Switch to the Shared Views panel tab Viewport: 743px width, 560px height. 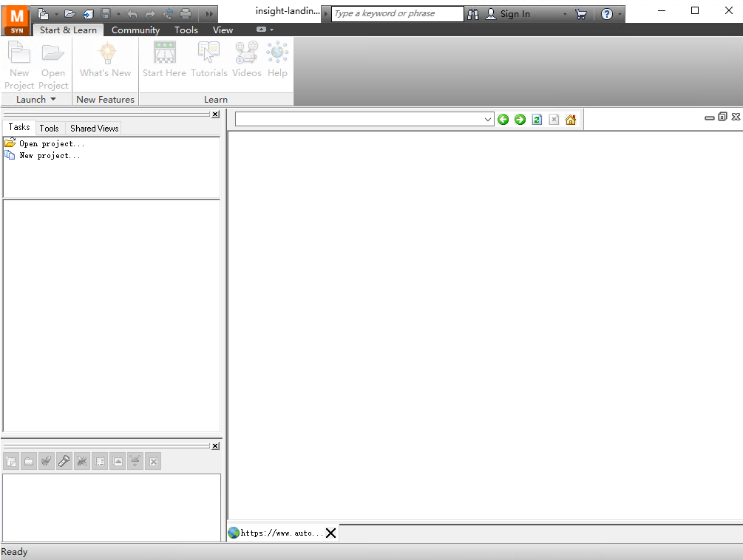pyautogui.click(x=93, y=128)
